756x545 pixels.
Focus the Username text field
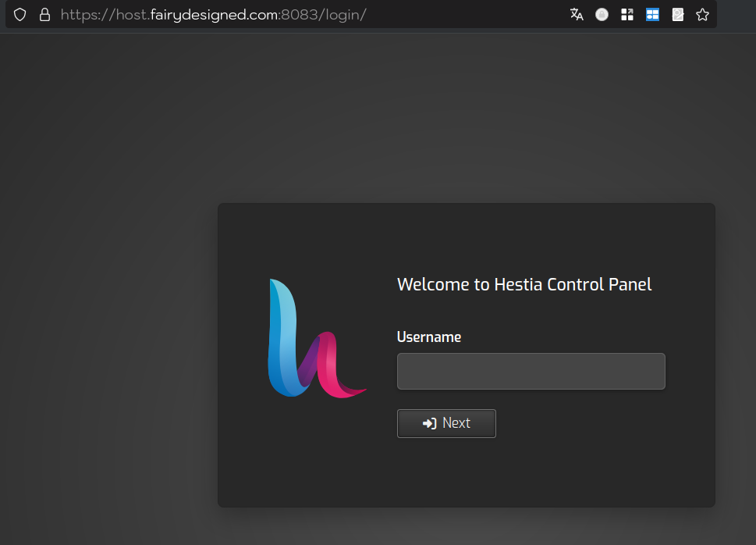[x=531, y=371]
